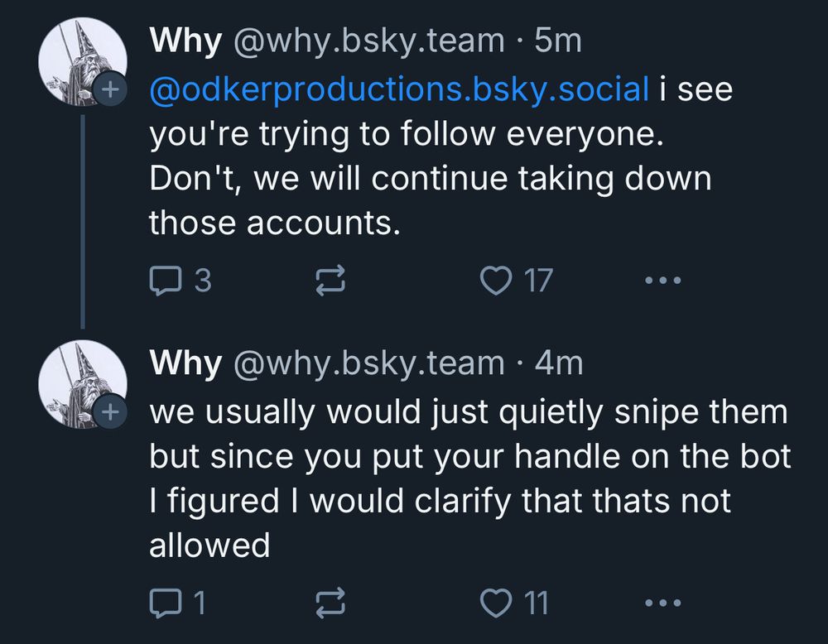
Task: Open more options on the 5m post
Action: tap(663, 282)
